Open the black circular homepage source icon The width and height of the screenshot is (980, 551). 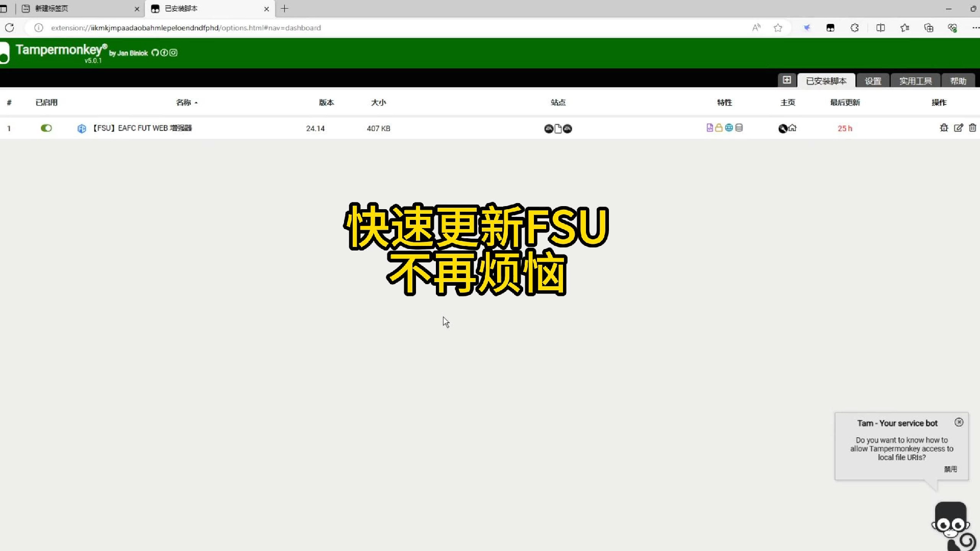point(782,129)
